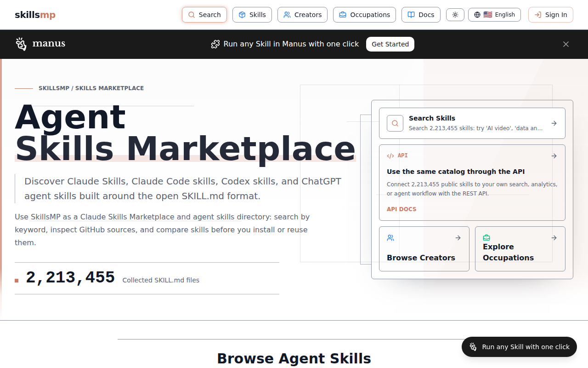Click the cube icon next to Skills
The height and width of the screenshot is (368, 588).
pyautogui.click(x=242, y=15)
